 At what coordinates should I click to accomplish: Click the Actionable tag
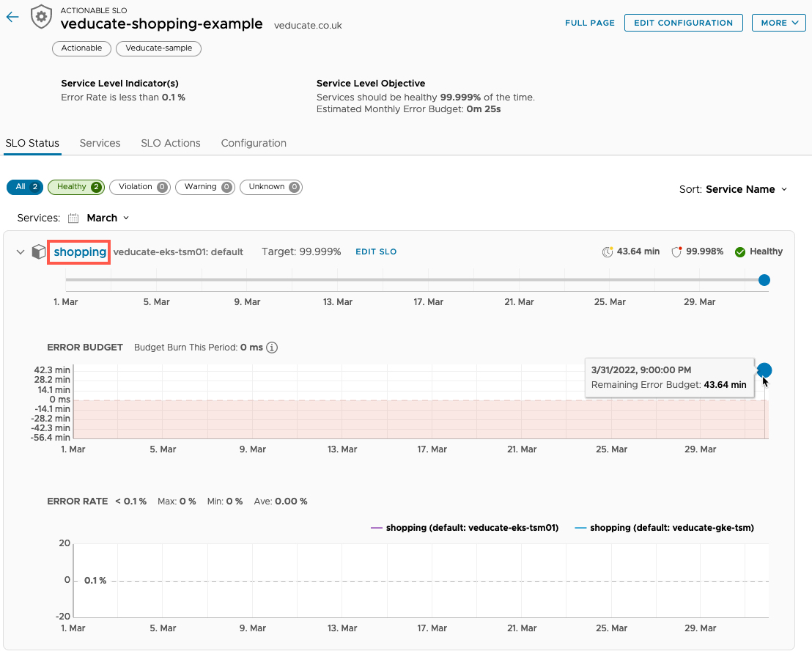81,48
